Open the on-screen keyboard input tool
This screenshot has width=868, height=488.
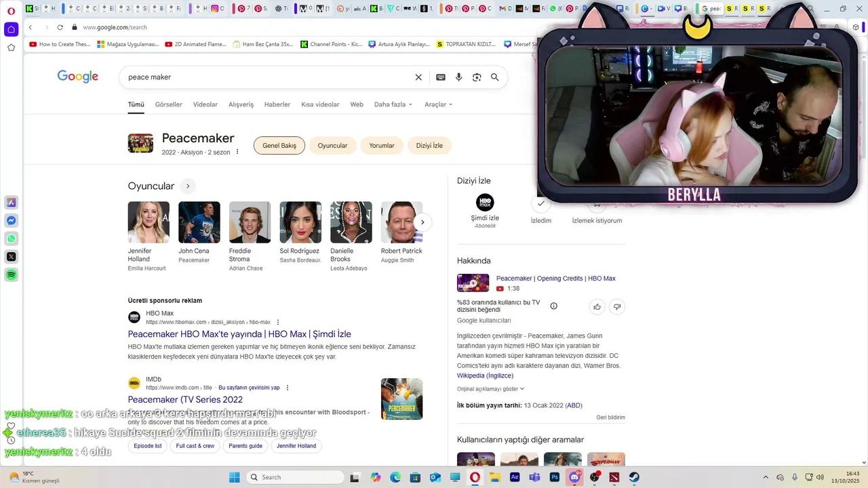pos(441,77)
